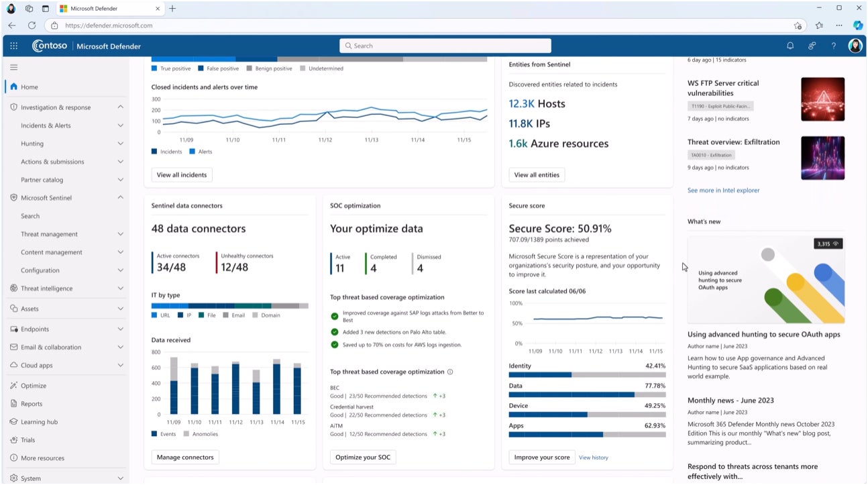Expand the Actions & submissions chevron

click(x=121, y=162)
